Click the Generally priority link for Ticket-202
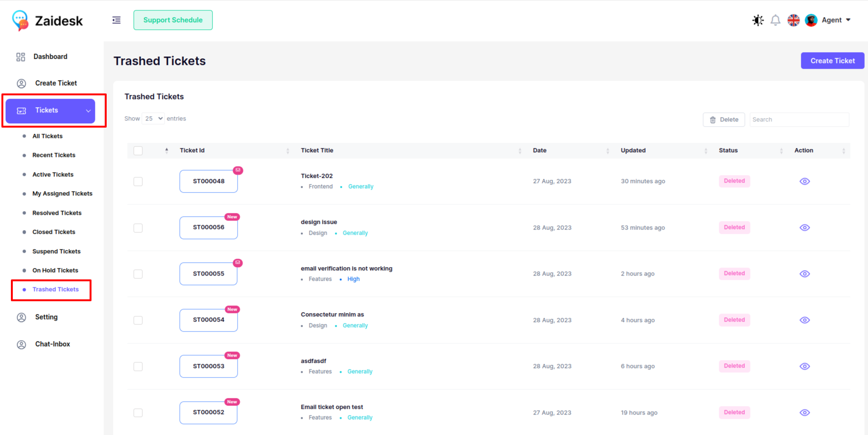Image resolution: width=868 pixels, height=435 pixels. tap(361, 186)
